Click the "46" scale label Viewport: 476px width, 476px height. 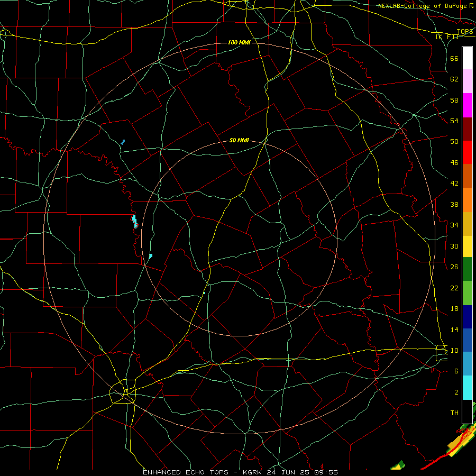pyautogui.click(x=454, y=163)
